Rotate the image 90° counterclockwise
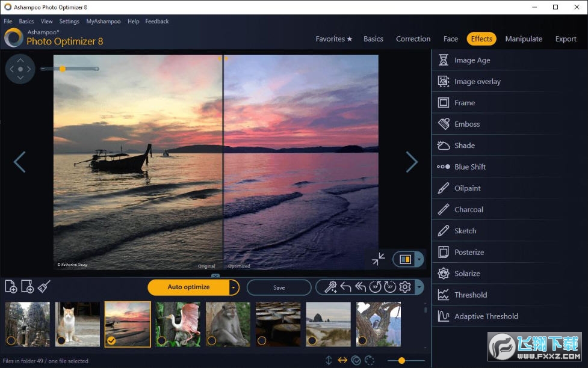This screenshot has height=368, width=588. (376, 287)
